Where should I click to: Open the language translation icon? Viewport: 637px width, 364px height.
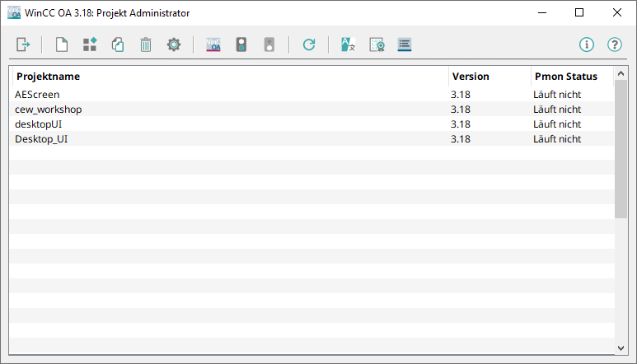348,44
